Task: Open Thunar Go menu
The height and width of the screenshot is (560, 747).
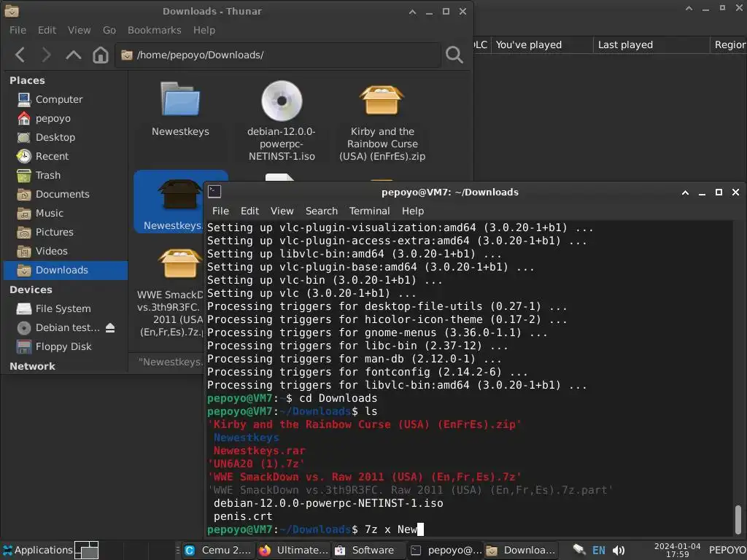Action: tap(109, 30)
